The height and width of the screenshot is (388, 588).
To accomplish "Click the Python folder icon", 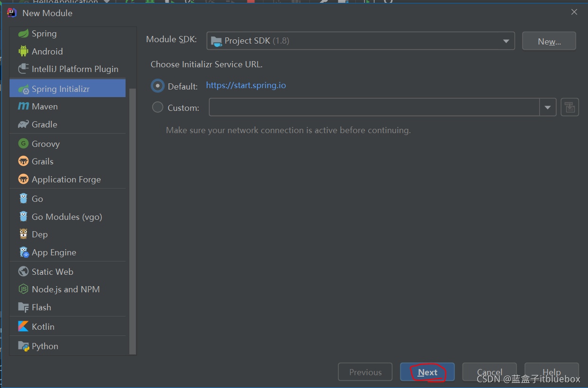I will pos(24,346).
